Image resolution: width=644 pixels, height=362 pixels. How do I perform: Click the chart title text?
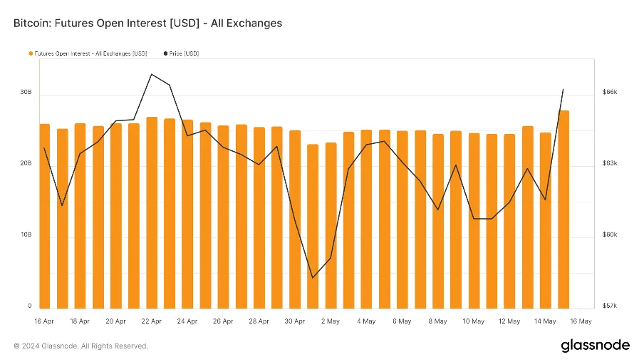(147, 24)
